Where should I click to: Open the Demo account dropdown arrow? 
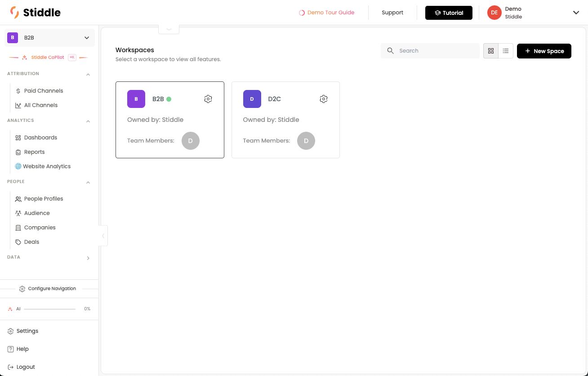[x=576, y=13]
